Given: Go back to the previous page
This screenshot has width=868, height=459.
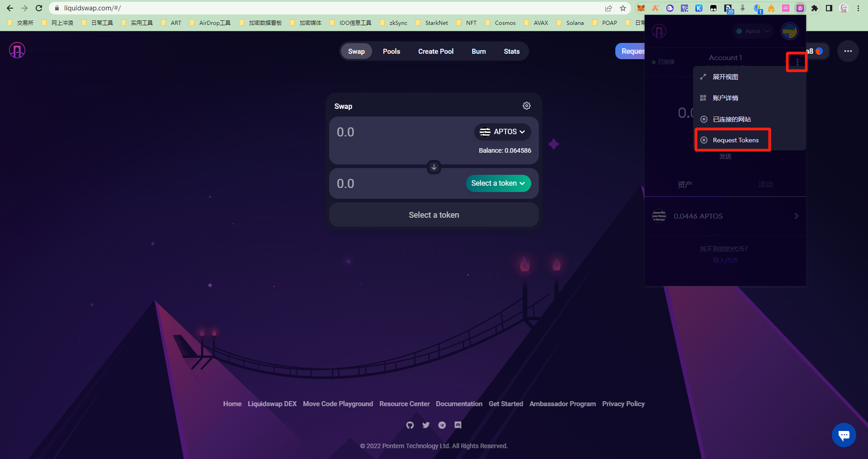Looking at the screenshot, I should point(10,8).
